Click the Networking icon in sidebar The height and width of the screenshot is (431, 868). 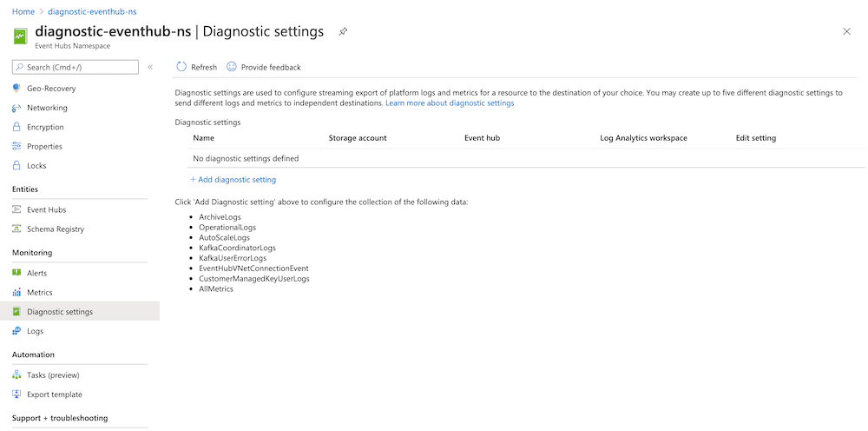point(16,108)
